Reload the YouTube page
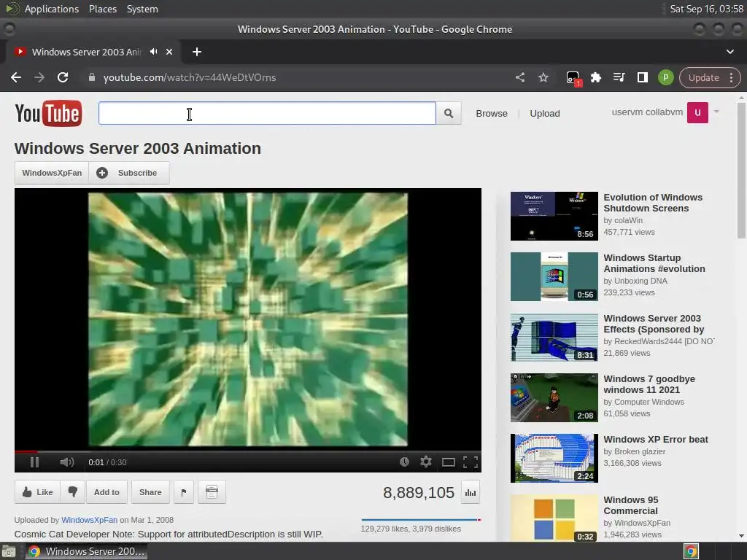The image size is (747, 560). (x=63, y=77)
